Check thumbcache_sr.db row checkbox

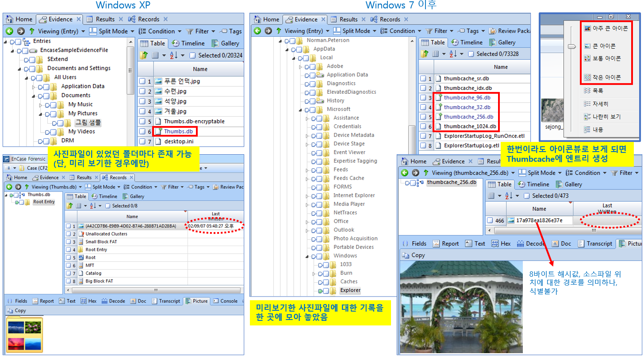pos(423,79)
